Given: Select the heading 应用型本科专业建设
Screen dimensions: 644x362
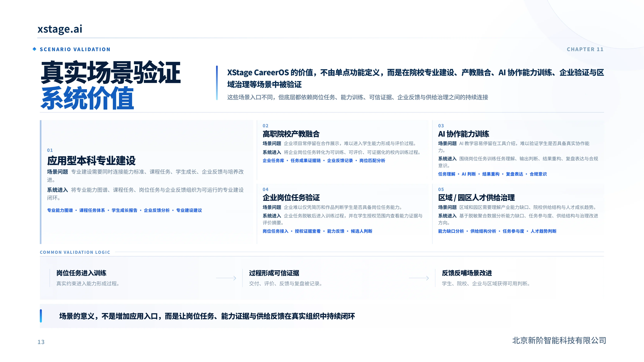Looking at the screenshot, I should 91,161.
